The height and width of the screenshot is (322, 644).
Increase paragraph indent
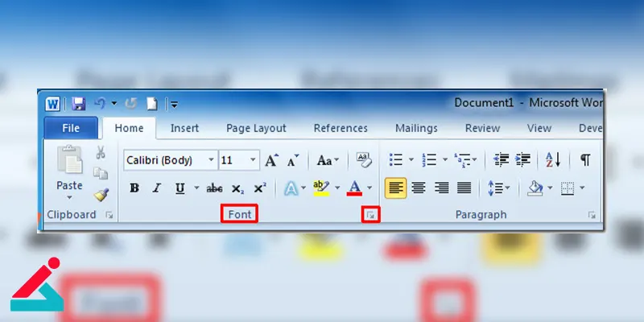522,159
